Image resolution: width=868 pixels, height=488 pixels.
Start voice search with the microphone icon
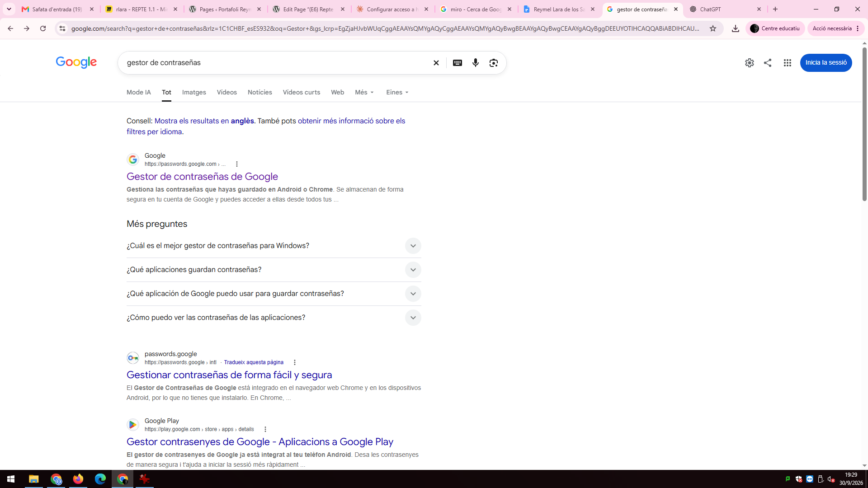point(475,63)
